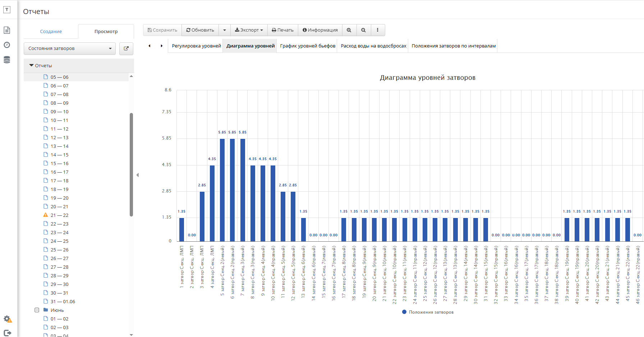Image resolution: width=644 pixels, height=337 pixels.
Task: Select report 14 — 15
Action: 59,155
